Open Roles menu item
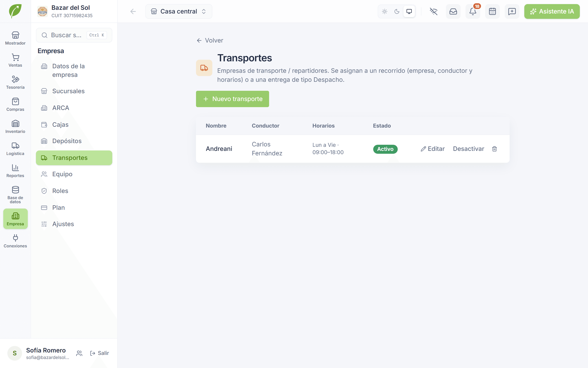 point(74,191)
